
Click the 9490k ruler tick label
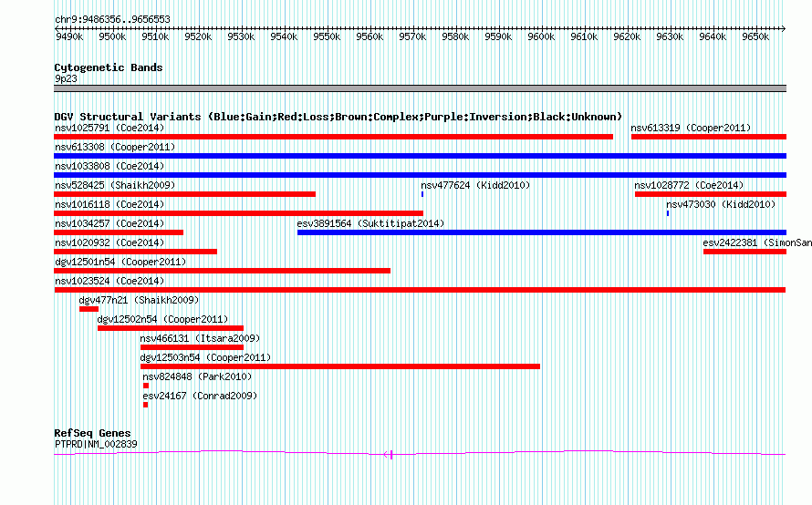point(69,36)
